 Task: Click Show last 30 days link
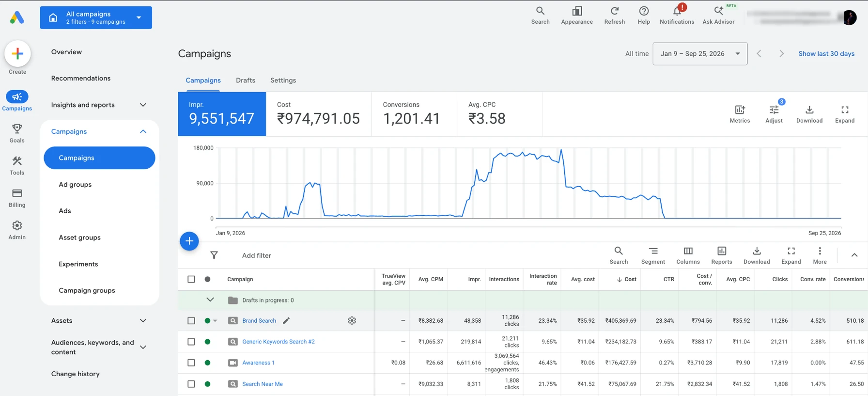(x=826, y=54)
